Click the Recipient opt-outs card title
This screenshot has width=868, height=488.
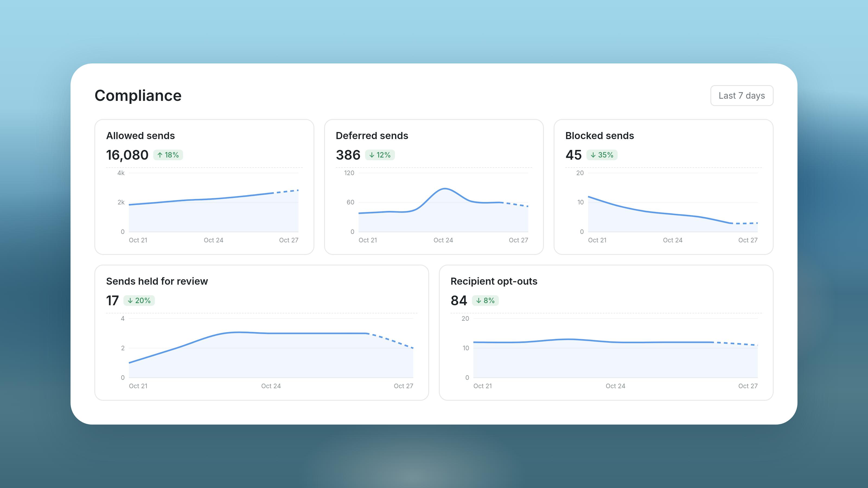click(494, 281)
